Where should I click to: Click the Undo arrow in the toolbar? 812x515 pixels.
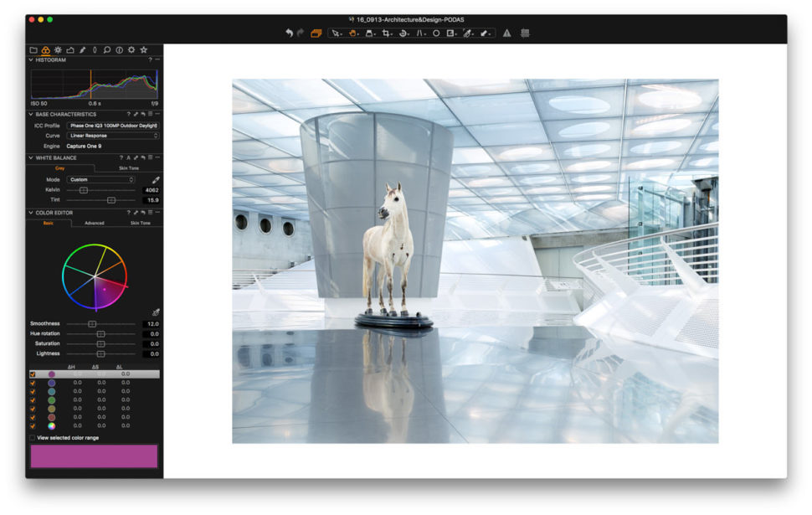(x=288, y=33)
